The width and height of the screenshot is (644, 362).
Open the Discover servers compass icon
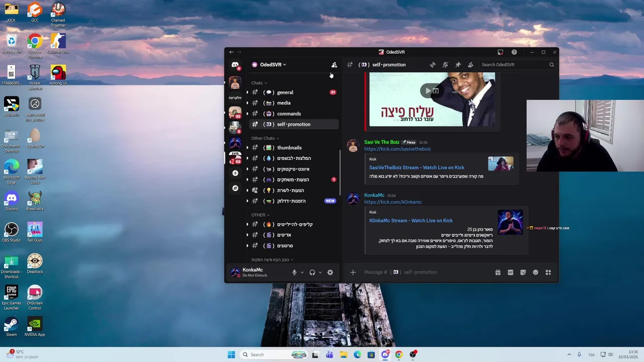pyautogui.click(x=235, y=188)
